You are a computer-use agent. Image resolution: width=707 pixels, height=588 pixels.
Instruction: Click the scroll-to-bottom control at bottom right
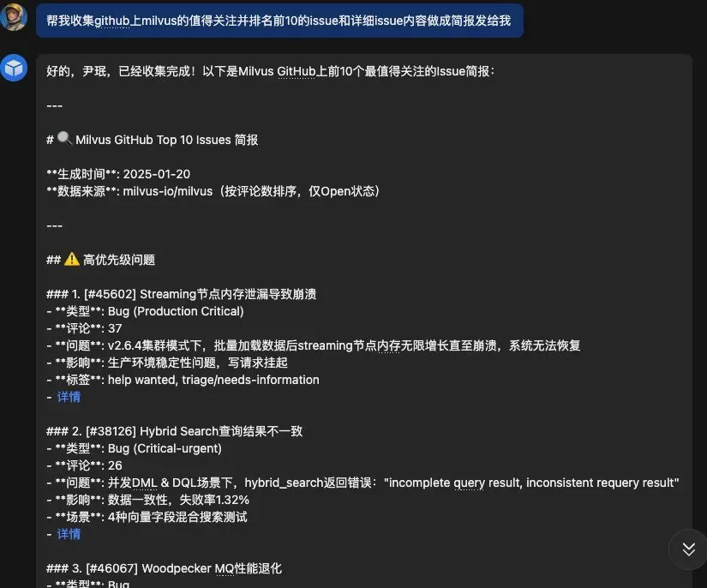686,549
